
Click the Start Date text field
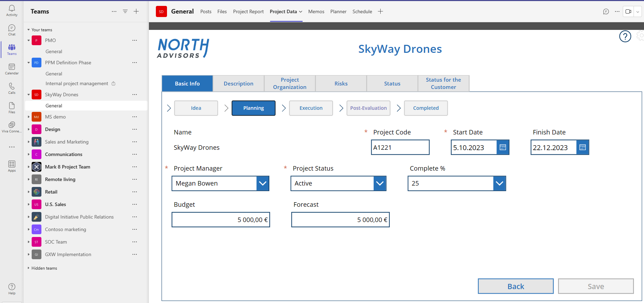point(474,147)
